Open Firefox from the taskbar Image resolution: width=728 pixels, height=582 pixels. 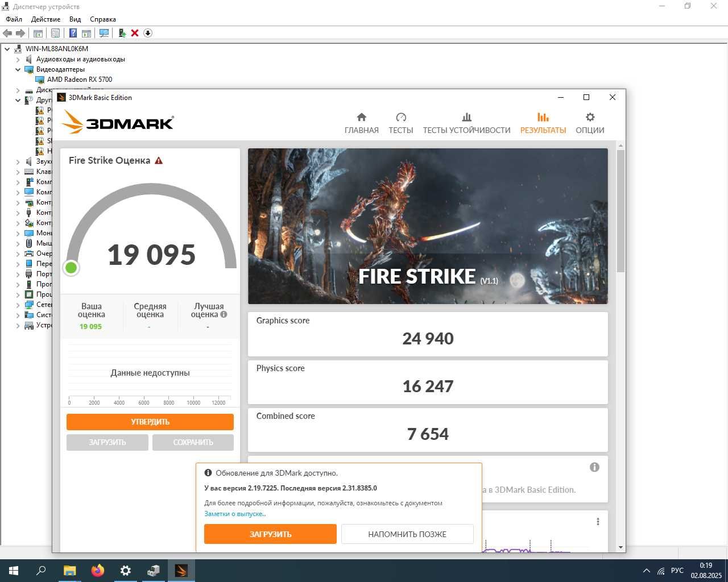click(97, 571)
